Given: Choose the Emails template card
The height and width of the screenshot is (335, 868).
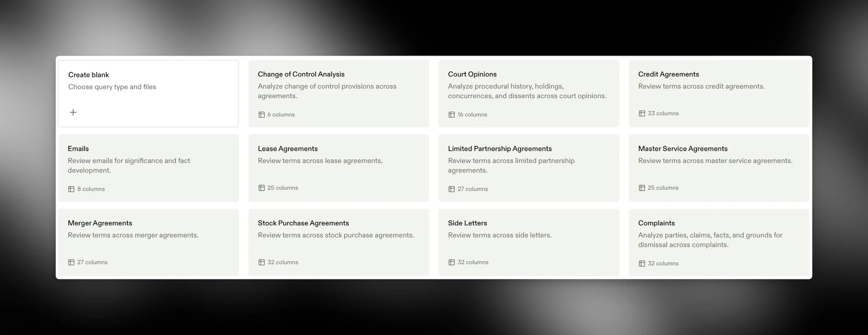Looking at the screenshot, I should coord(149,168).
